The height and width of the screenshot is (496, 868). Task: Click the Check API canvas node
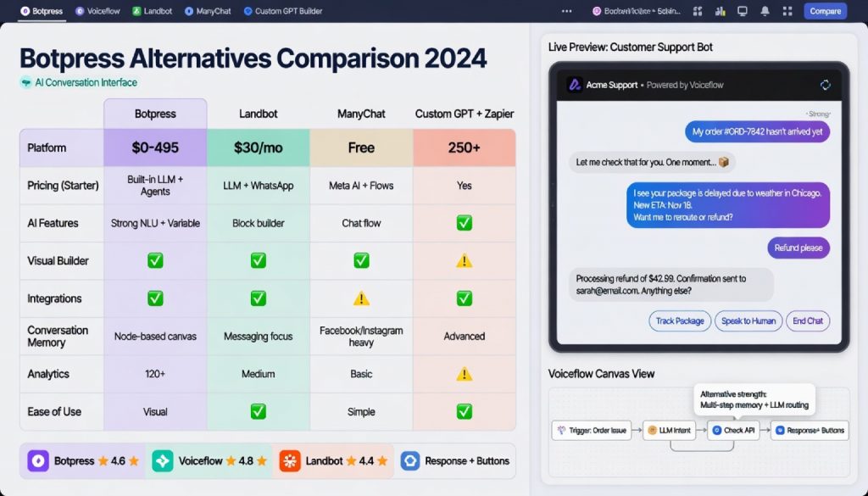coord(733,430)
